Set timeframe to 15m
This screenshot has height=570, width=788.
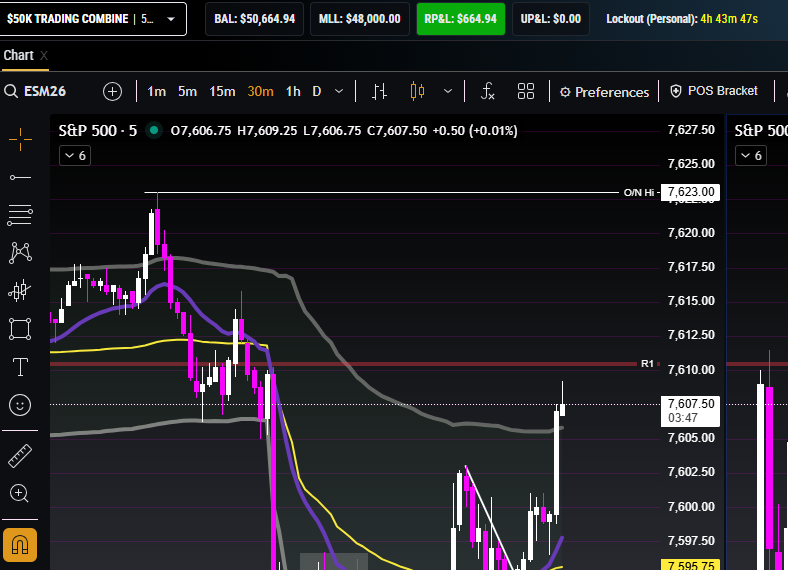coord(222,91)
